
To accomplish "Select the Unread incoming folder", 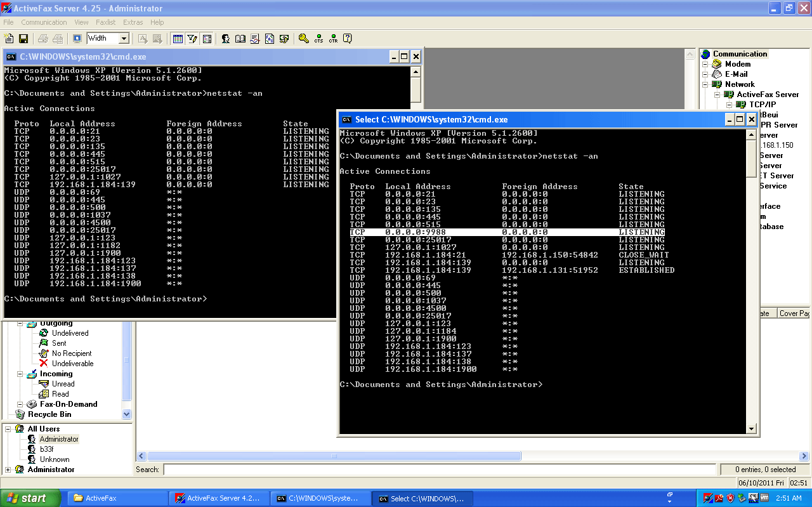I will (x=63, y=384).
